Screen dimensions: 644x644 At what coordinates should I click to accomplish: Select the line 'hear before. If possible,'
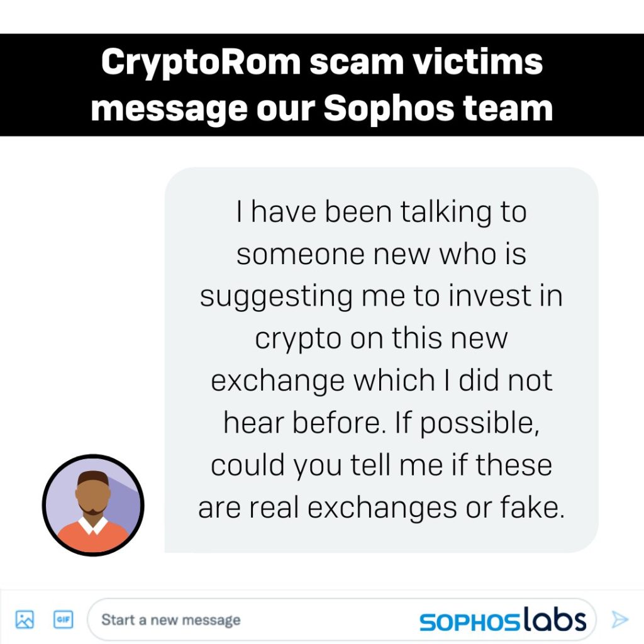point(381,423)
